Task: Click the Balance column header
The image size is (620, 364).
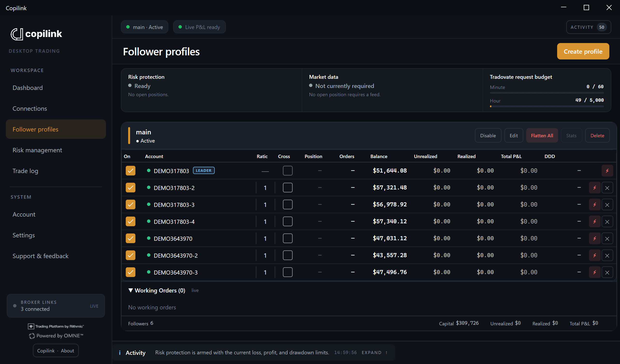Action: click(379, 156)
